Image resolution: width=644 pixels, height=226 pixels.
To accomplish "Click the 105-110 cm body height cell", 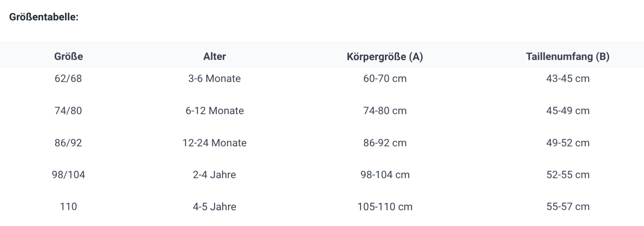I will [385, 206].
